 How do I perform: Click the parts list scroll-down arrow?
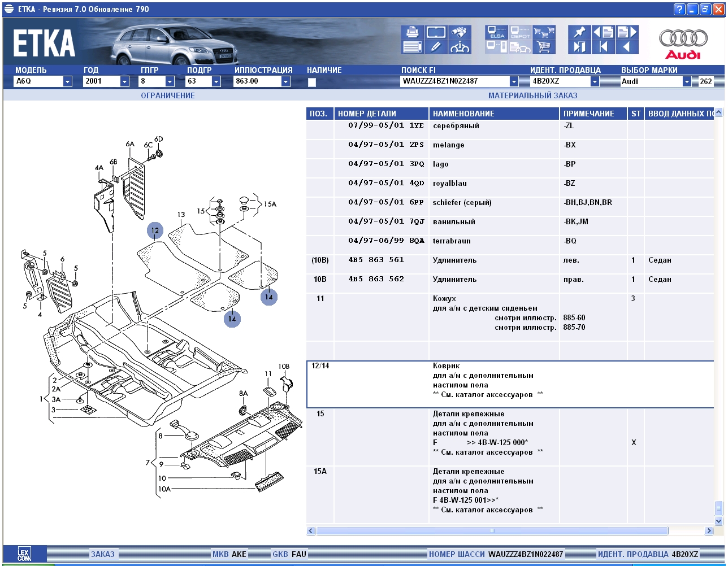(x=719, y=521)
